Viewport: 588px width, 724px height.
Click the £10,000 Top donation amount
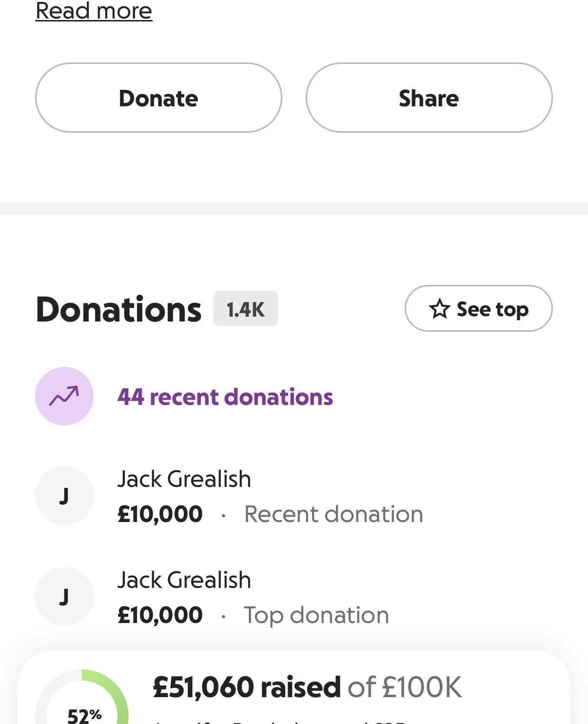click(x=160, y=615)
